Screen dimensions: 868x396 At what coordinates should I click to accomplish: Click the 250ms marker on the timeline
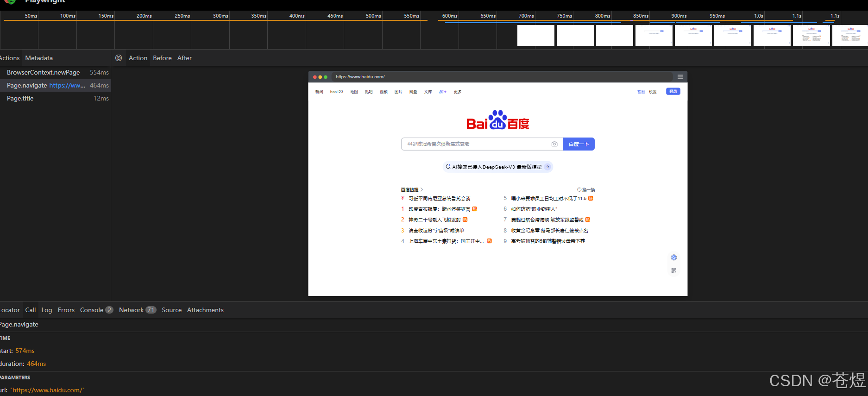coord(182,16)
